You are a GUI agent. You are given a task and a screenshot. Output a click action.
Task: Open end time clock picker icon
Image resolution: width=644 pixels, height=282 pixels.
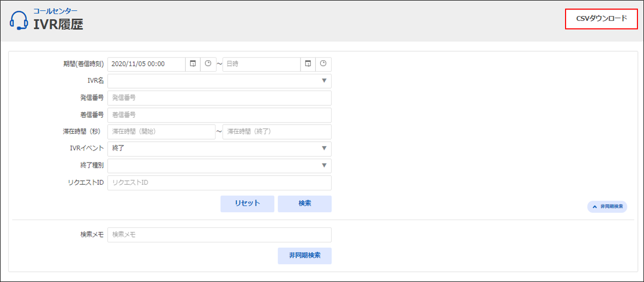[323, 64]
